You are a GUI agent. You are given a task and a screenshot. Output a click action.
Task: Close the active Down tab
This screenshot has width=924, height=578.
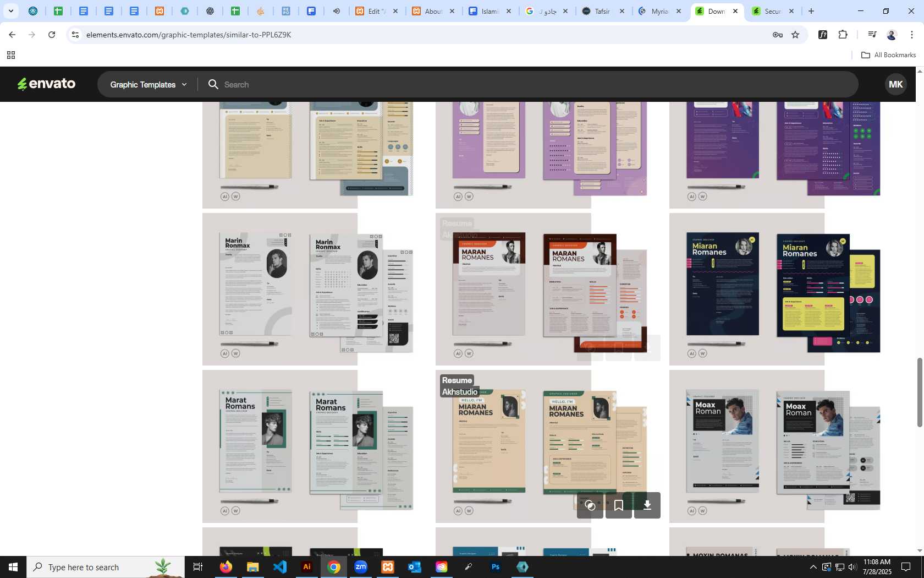tap(735, 11)
